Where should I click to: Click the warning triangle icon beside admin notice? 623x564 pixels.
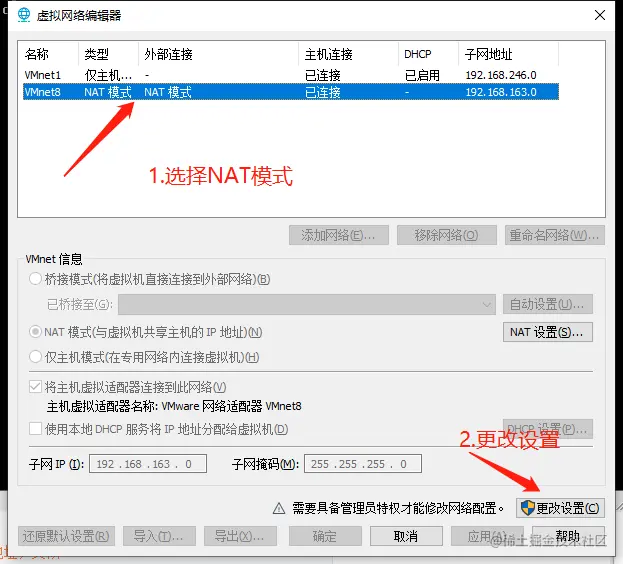click(x=279, y=508)
